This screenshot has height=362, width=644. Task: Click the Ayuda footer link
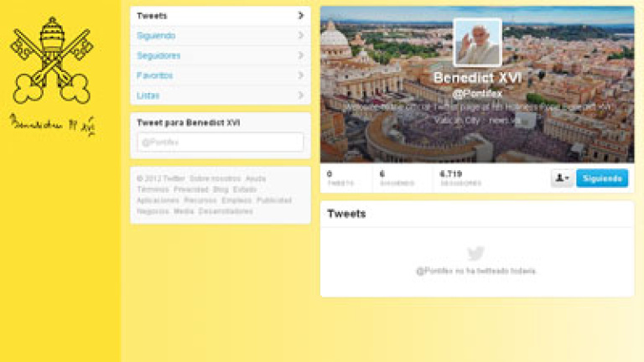(256, 178)
